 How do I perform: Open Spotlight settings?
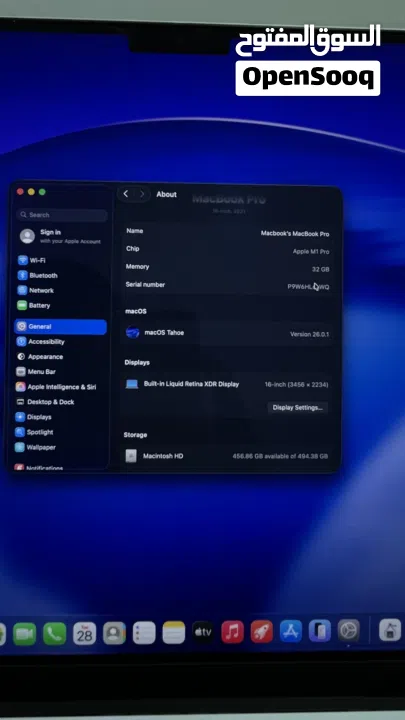coord(34,432)
